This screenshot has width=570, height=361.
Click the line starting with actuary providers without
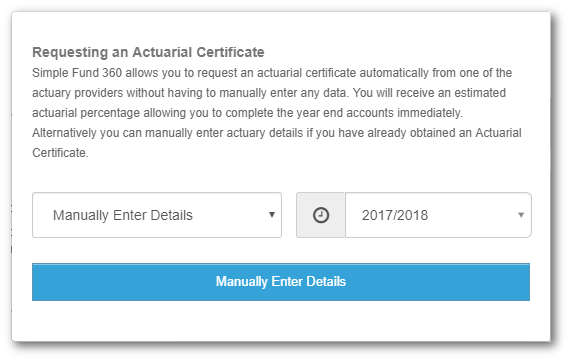269,93
